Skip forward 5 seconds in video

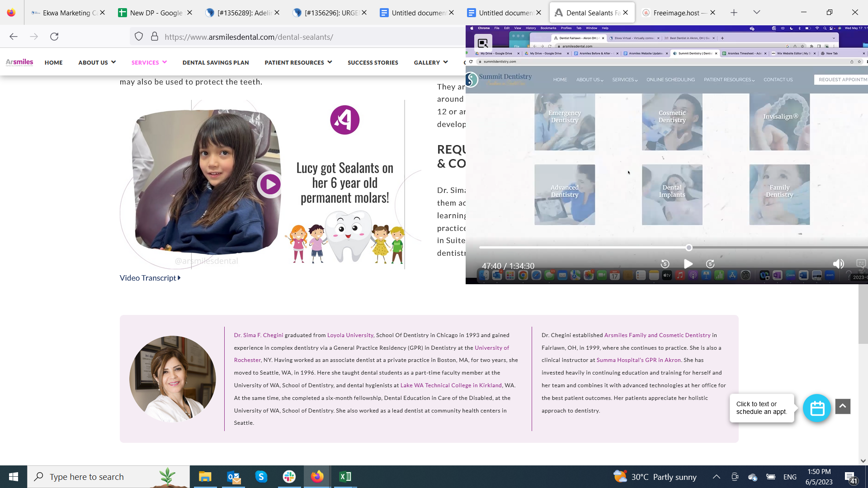click(710, 264)
